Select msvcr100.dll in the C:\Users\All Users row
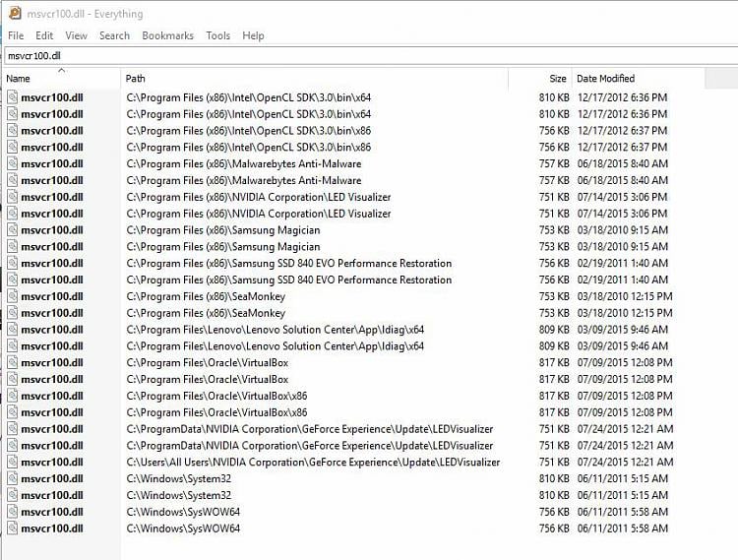 pyautogui.click(x=52, y=463)
